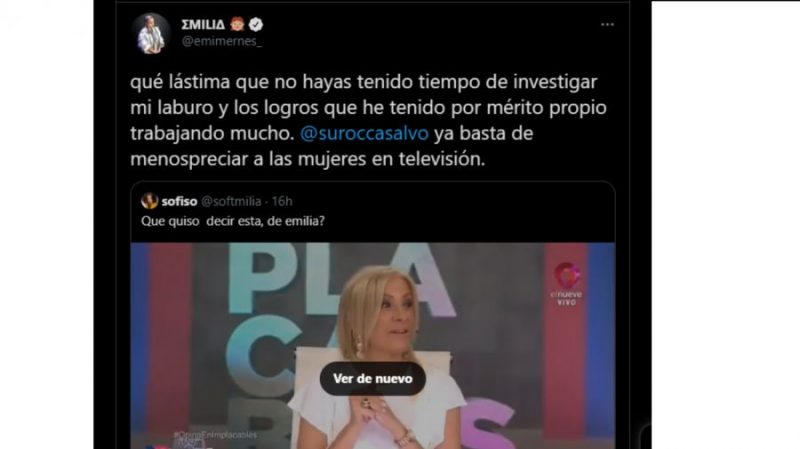Open the sofiso username in quoted tweet
Image resolution: width=800 pixels, height=449 pixels.
[x=179, y=202]
